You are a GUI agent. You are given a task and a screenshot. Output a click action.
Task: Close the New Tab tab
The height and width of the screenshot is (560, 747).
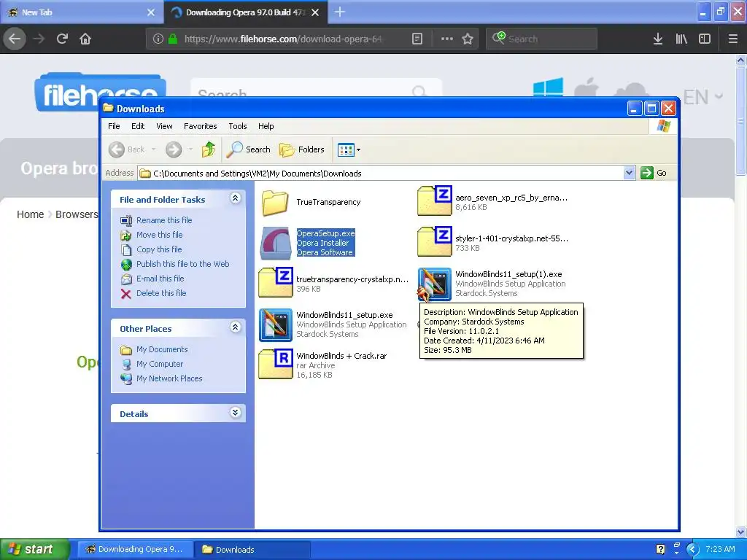(x=151, y=12)
